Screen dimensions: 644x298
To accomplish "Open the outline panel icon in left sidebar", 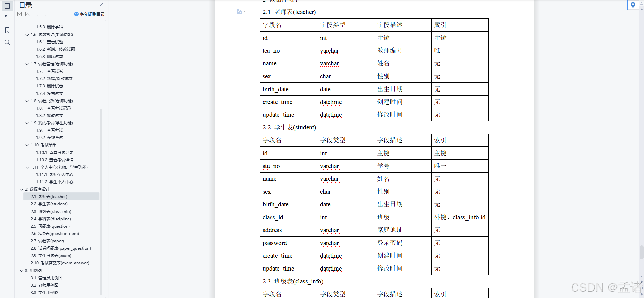I will (x=7, y=6).
